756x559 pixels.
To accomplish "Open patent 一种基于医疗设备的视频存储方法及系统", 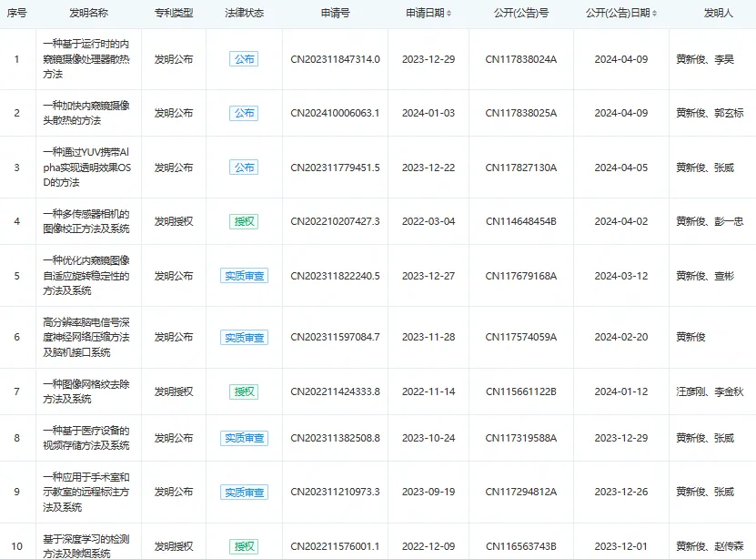I will tap(86, 438).
